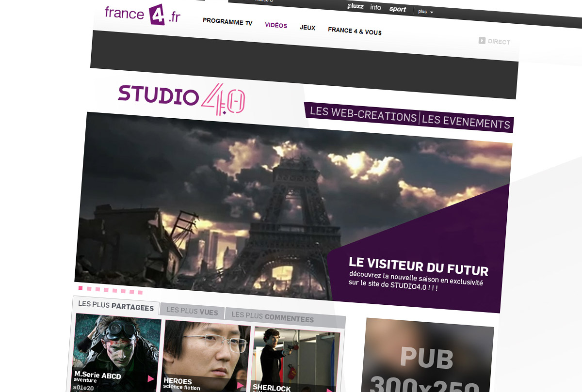Viewport: 582px width, 392px height.
Task: Click play arrow on HEROES
Action: tap(241, 385)
